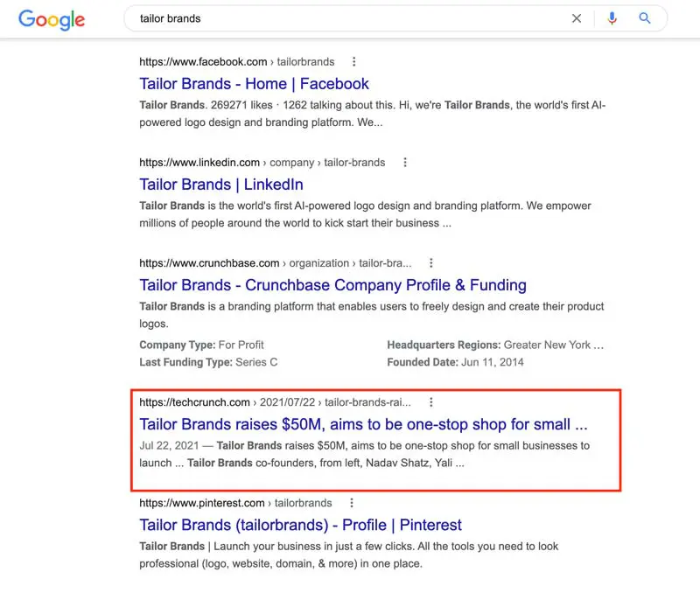This screenshot has height=593, width=700.
Task: Start voice search with microphone icon
Action: (x=612, y=18)
